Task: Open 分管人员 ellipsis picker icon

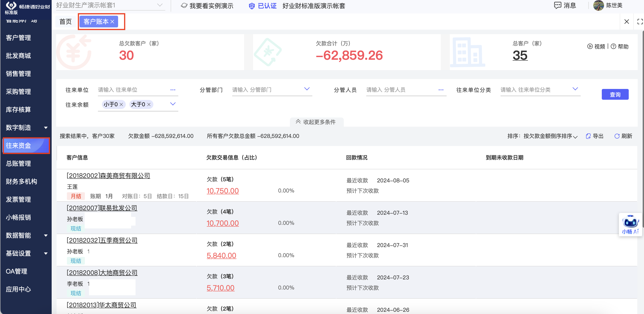Action: click(441, 90)
